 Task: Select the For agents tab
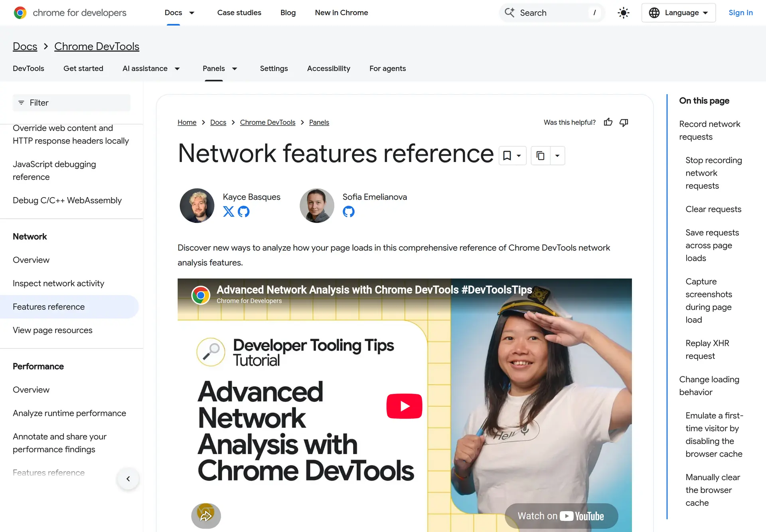387,69
